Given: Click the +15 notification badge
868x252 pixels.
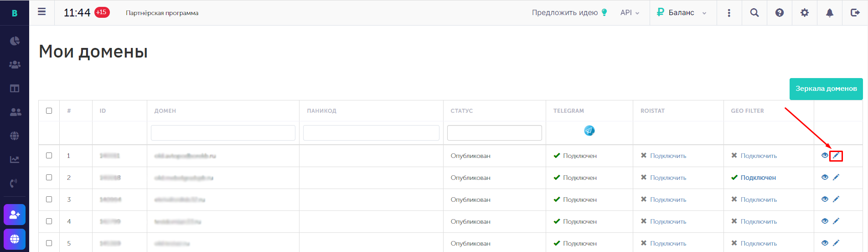Looking at the screenshot, I should (102, 12).
